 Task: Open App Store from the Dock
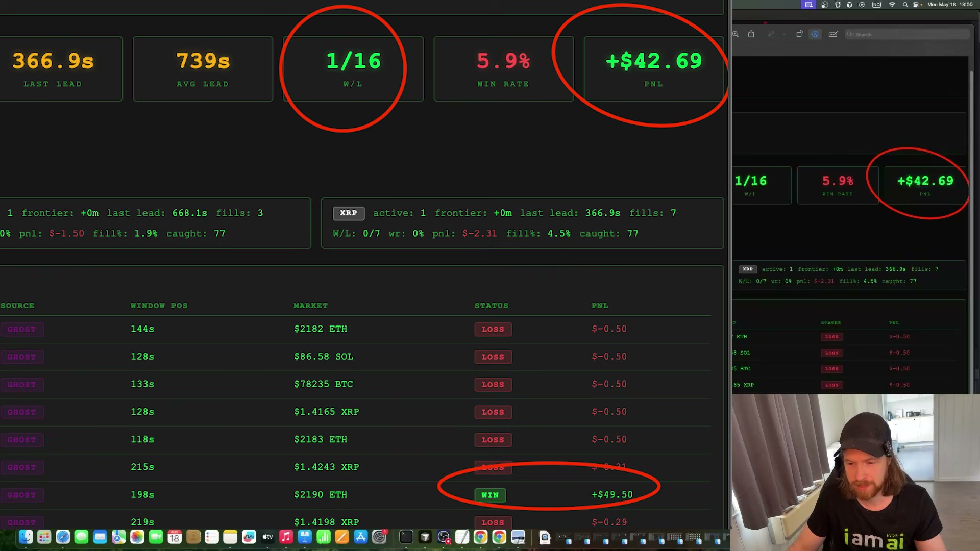click(361, 537)
